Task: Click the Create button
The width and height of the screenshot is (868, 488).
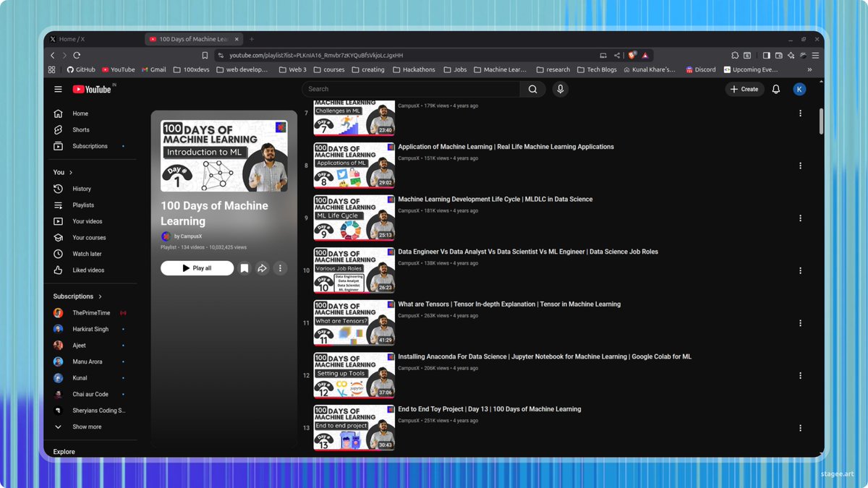Action: pyautogui.click(x=744, y=89)
